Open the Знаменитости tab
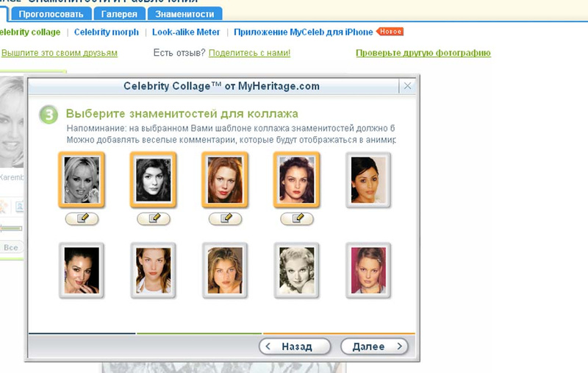This screenshot has height=373, width=588. 184,14
